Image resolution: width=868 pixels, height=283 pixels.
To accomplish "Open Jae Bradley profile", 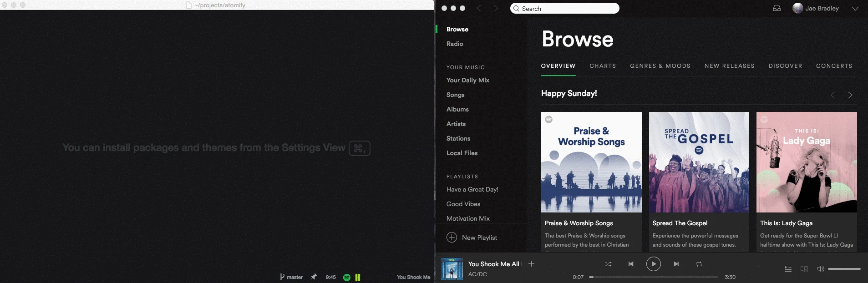I will [822, 8].
